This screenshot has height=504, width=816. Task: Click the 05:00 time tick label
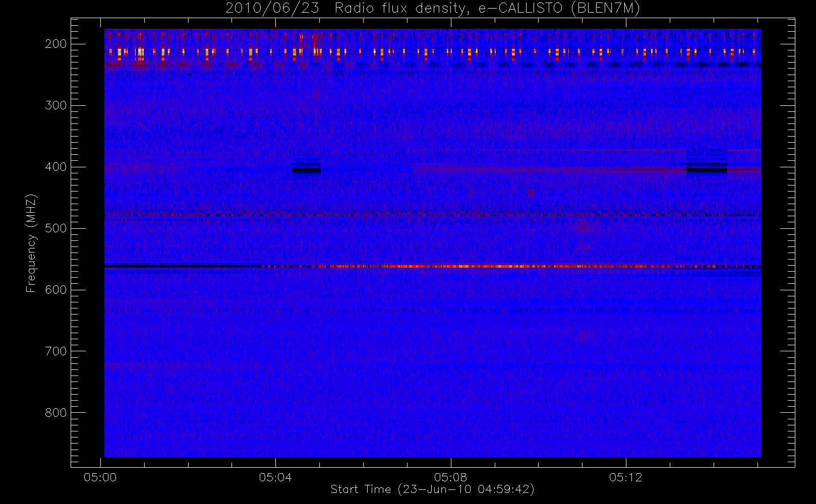[x=100, y=477]
